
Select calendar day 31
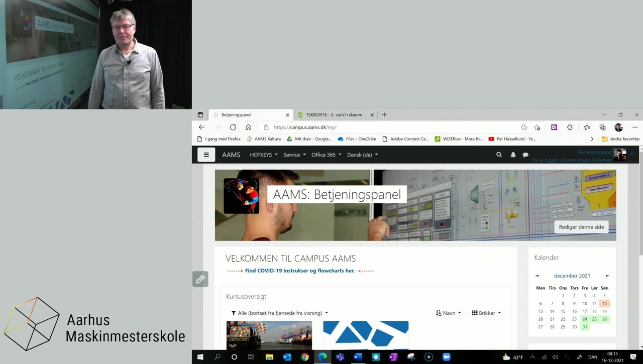[x=585, y=327]
